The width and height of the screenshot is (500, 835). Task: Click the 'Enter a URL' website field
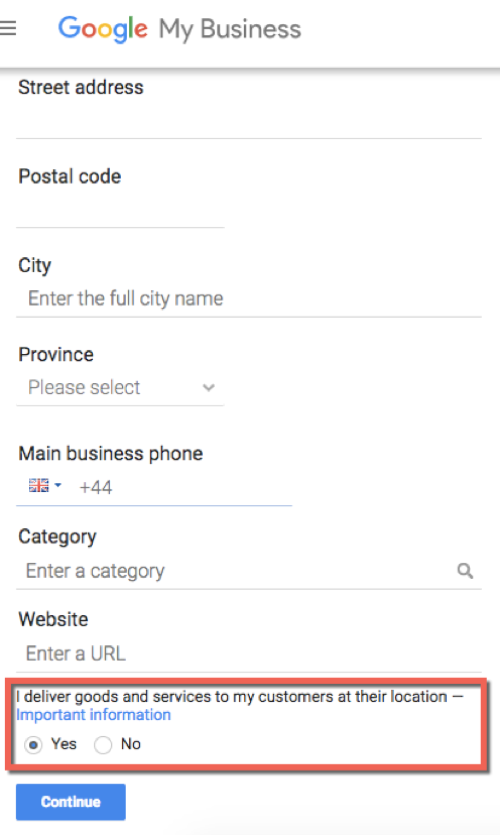249,653
